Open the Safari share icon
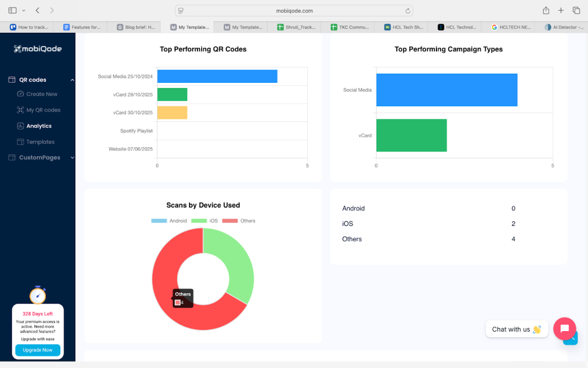The image size is (588, 368). tap(546, 10)
